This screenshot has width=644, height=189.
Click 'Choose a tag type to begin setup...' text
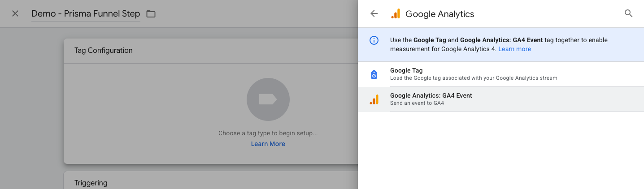pos(268,133)
